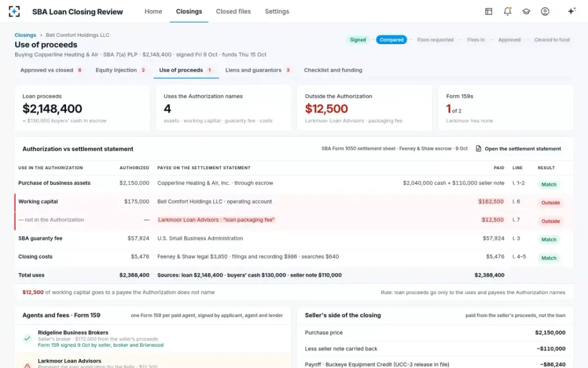Select the Closings nav item

coord(189,11)
